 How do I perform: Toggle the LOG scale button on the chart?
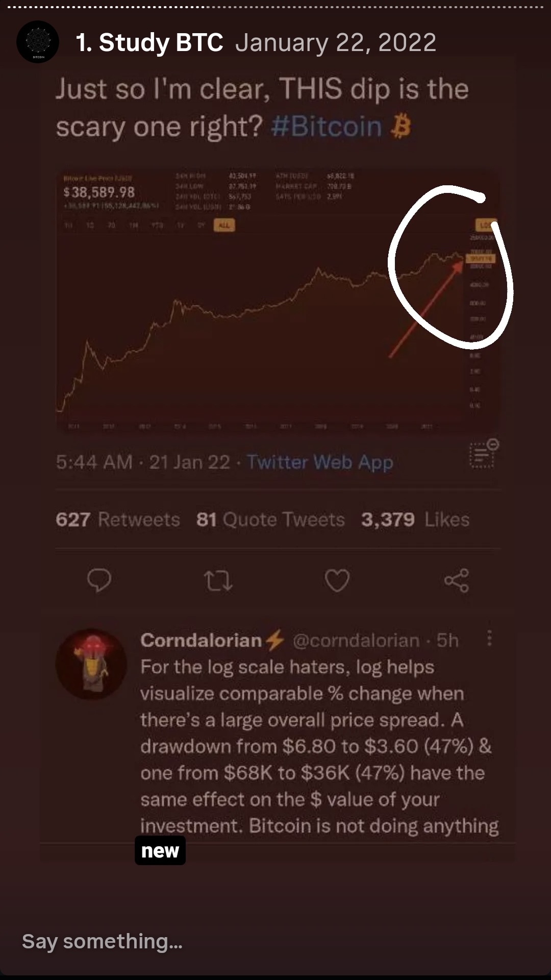pyautogui.click(x=484, y=225)
